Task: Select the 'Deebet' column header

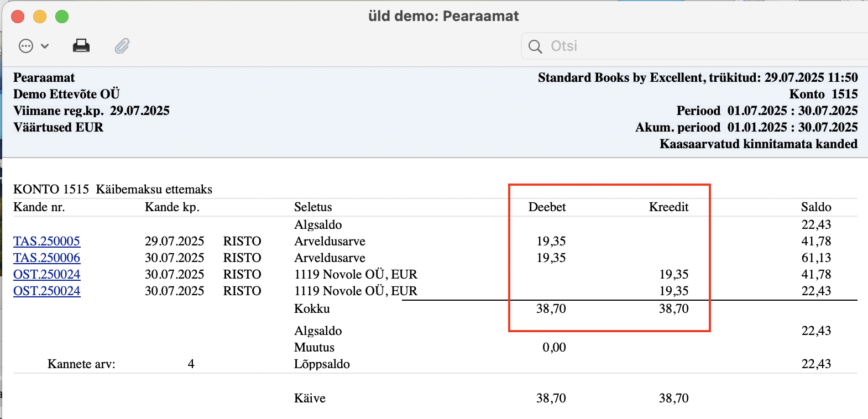Action: coord(547,207)
